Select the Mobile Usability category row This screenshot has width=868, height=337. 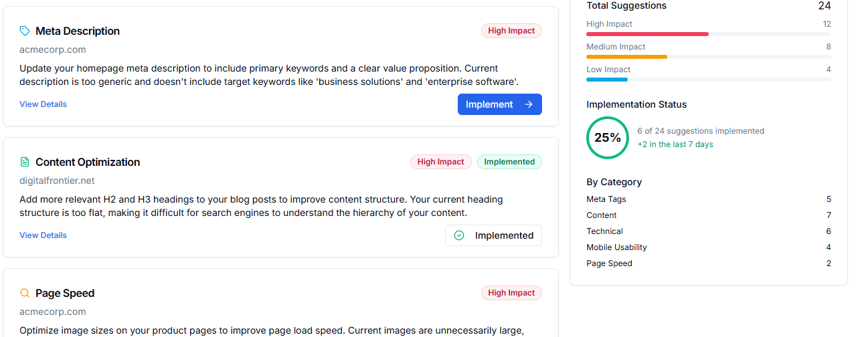(x=708, y=247)
